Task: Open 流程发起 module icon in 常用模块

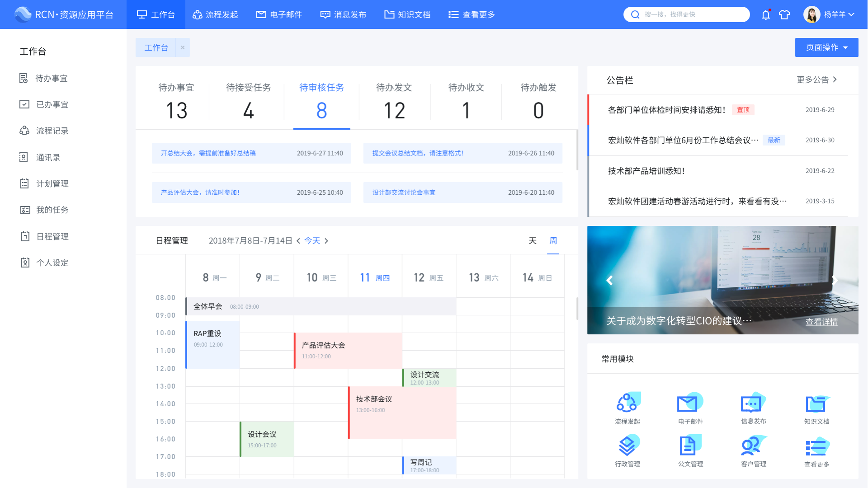Action: [627, 403]
